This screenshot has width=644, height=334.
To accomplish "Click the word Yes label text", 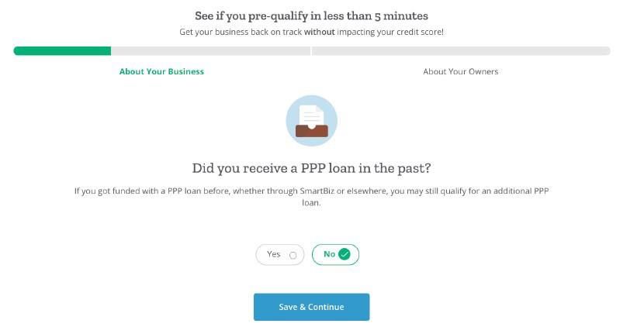I will pos(274,254).
